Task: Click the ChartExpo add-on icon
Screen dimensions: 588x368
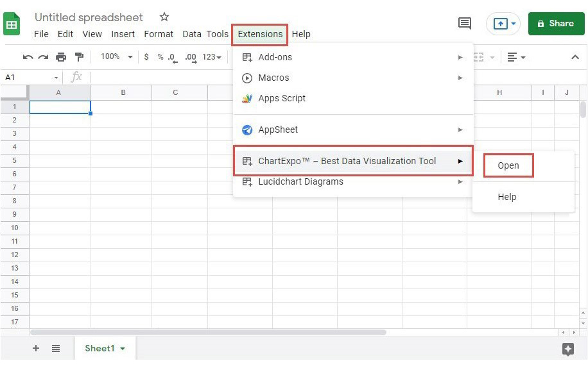Action: tap(247, 162)
